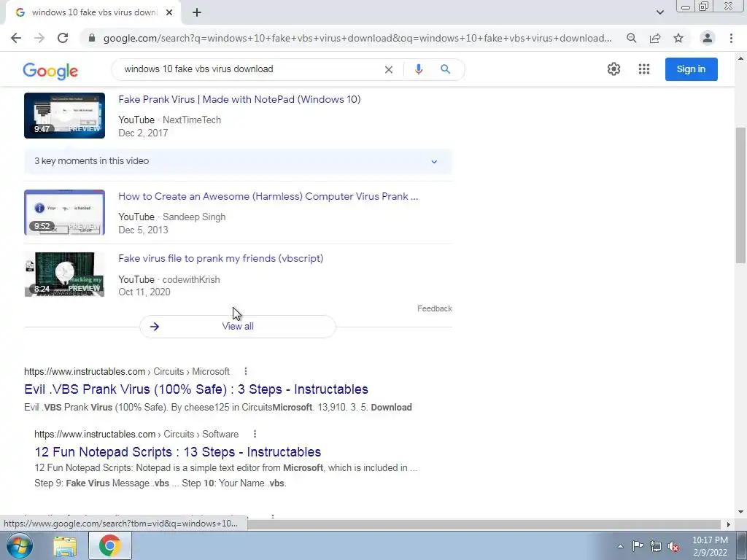Open '12 Fun Notepad Scripts' result
The height and width of the screenshot is (560, 747).
pyautogui.click(x=178, y=452)
